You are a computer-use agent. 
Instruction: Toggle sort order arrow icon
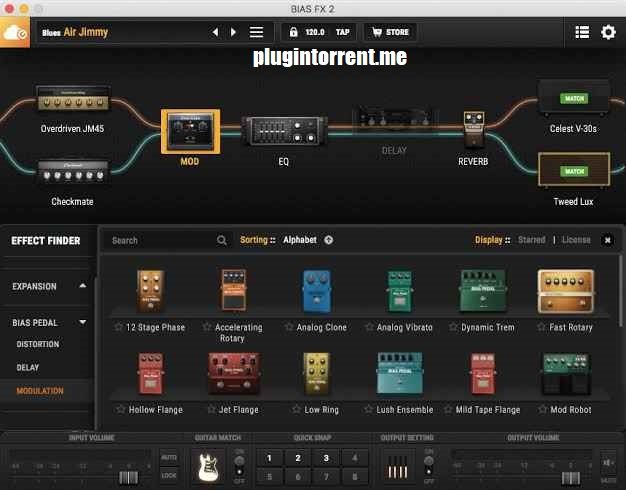point(329,240)
